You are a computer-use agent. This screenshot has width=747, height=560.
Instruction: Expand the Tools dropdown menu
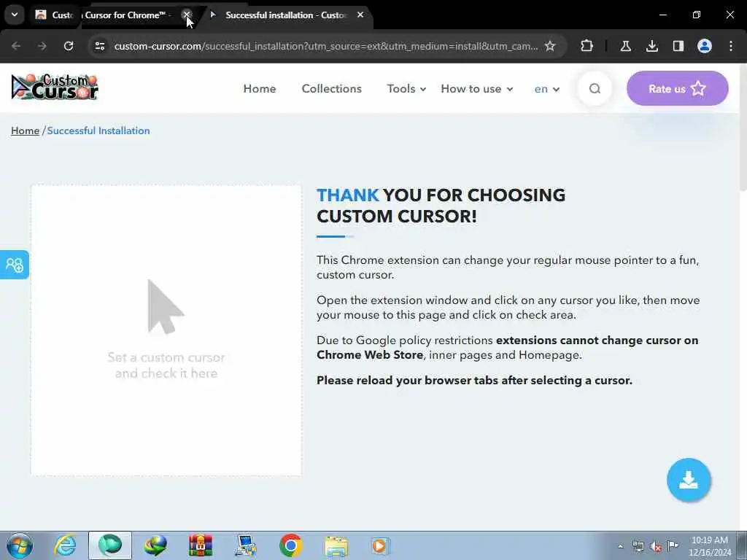(406, 89)
